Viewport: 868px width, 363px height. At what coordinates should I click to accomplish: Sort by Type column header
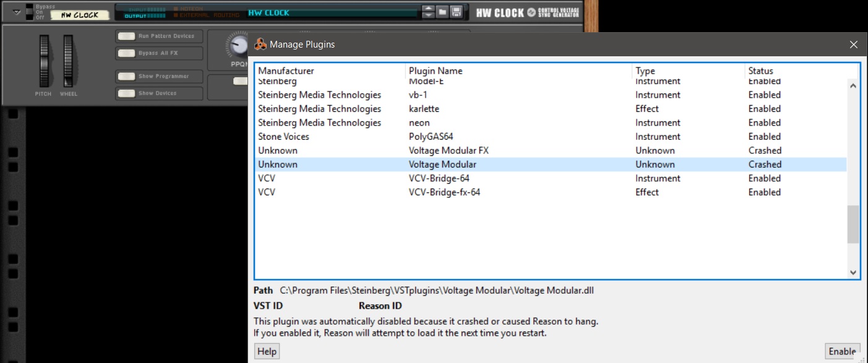(689, 70)
